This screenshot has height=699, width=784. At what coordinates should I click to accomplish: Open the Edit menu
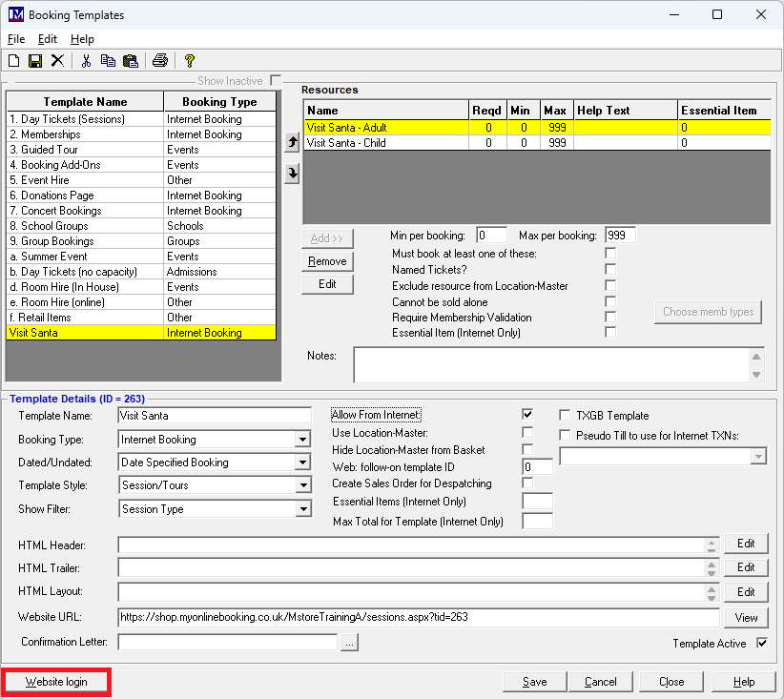48,39
